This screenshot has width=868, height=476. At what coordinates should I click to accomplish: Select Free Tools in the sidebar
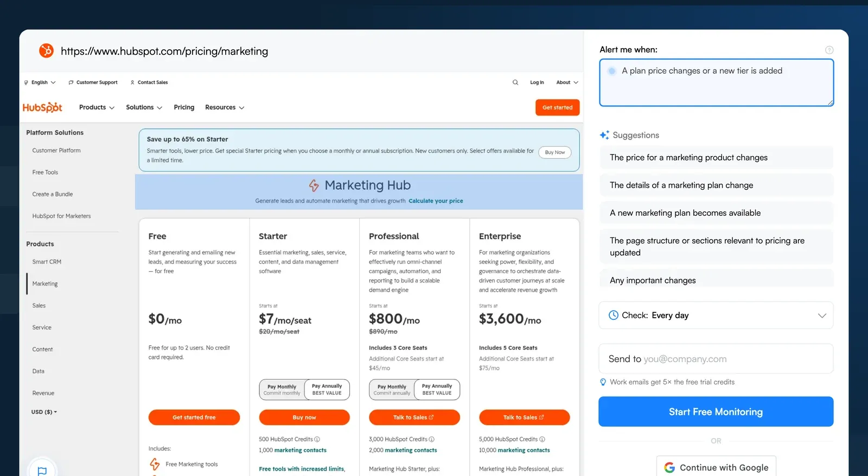45,172
